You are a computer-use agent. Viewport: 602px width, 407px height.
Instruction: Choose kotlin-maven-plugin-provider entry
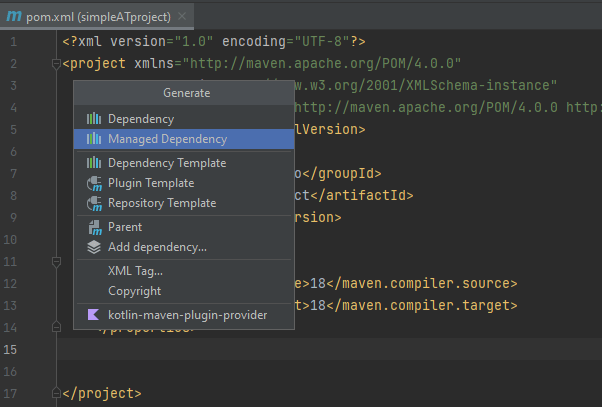[x=184, y=315]
